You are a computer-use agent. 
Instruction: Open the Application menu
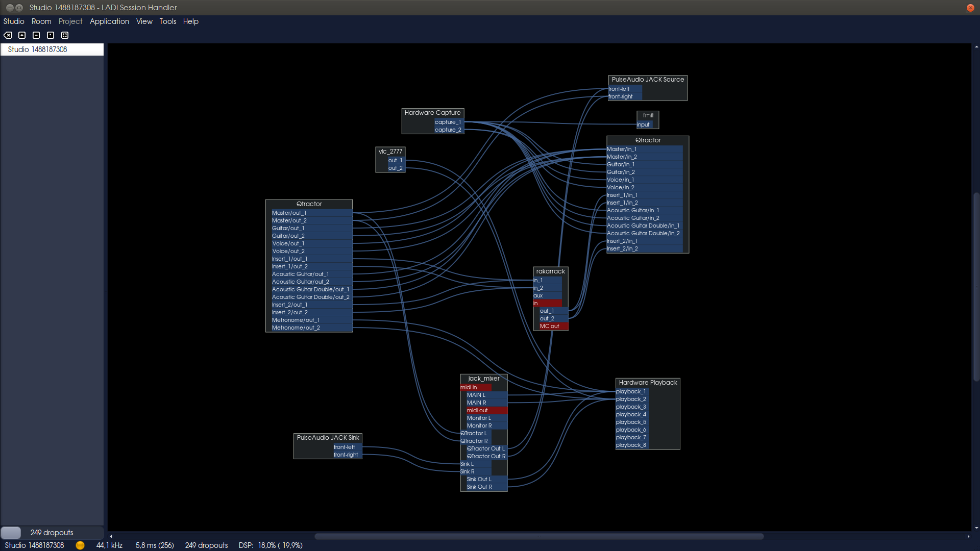[x=109, y=21]
